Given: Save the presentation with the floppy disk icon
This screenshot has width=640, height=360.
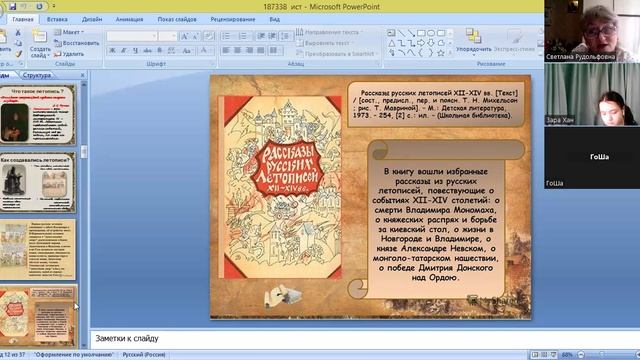Looking at the screenshot, I should [x=12, y=7].
